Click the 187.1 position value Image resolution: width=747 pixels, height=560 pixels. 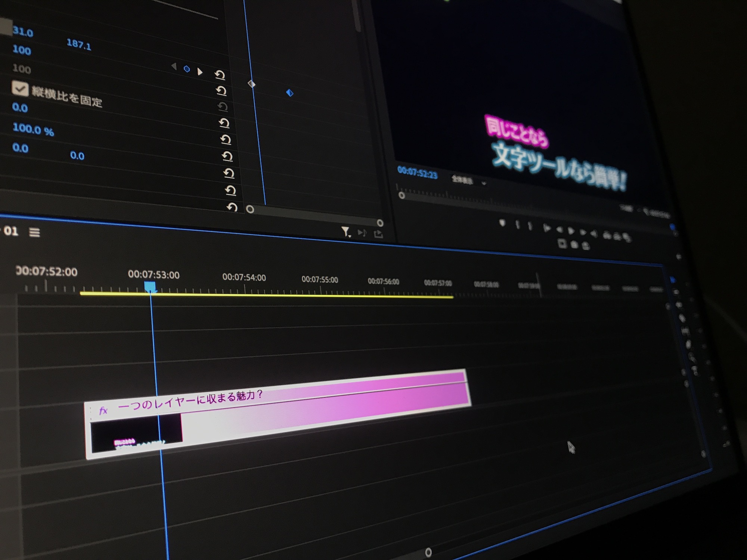click(79, 44)
